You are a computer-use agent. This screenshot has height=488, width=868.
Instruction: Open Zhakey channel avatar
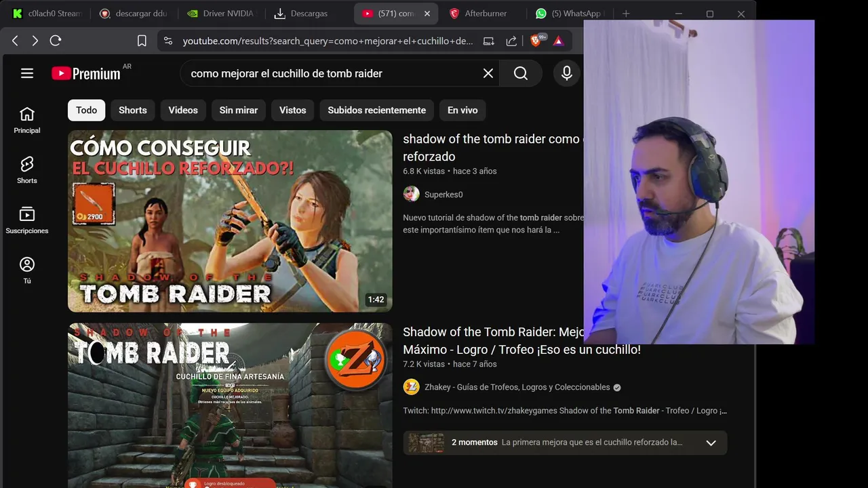coord(411,387)
